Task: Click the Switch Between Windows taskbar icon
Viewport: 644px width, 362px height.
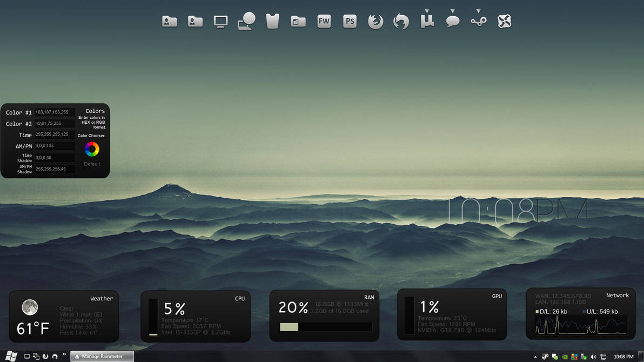Action: (x=36, y=357)
